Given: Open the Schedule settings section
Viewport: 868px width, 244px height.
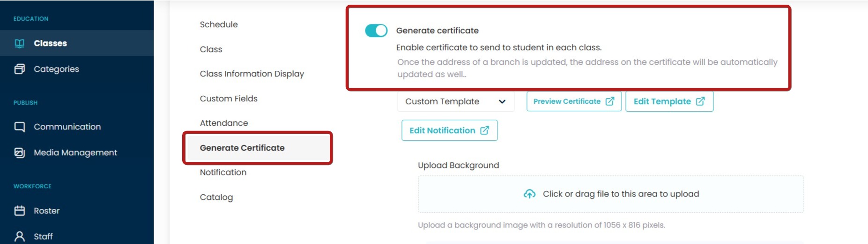Looking at the screenshot, I should point(219,24).
